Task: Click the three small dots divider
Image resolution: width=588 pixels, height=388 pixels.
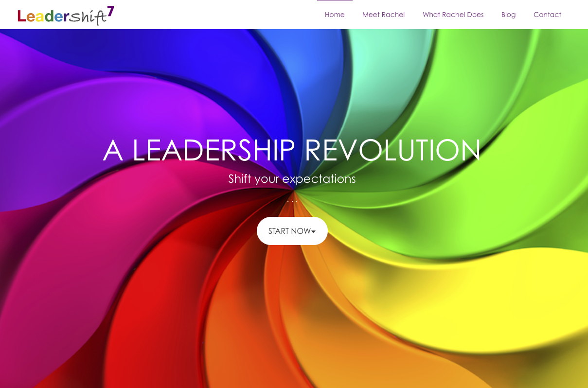Action: coord(292,201)
